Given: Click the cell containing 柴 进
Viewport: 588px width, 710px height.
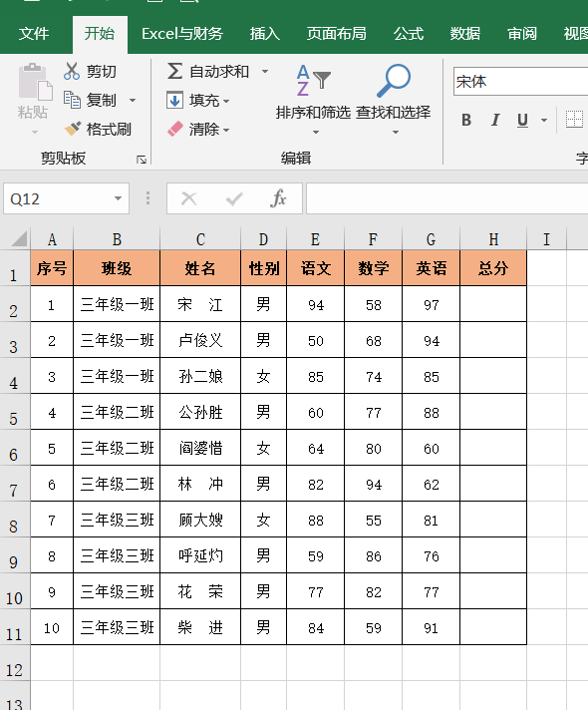Looking at the screenshot, I should coord(200,627).
